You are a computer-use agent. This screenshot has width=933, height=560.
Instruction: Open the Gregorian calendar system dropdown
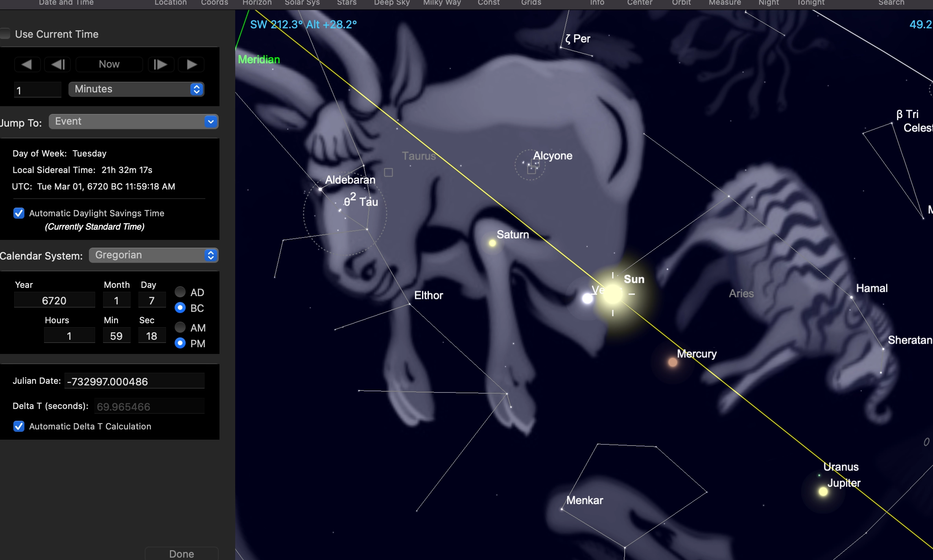point(153,255)
